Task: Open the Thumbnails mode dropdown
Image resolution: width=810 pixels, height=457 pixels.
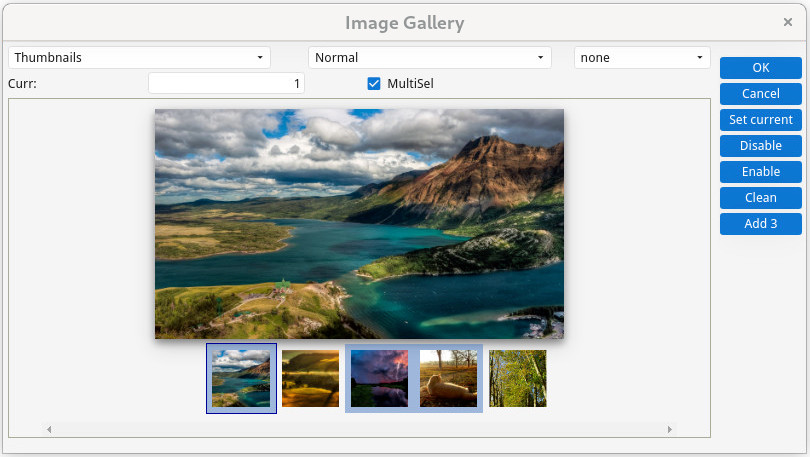Action: coord(139,57)
